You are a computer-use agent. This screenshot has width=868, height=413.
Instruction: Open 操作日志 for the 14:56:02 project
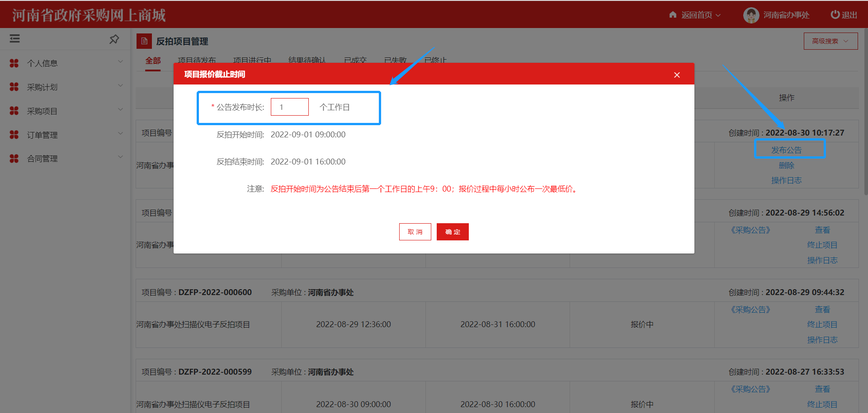click(822, 260)
